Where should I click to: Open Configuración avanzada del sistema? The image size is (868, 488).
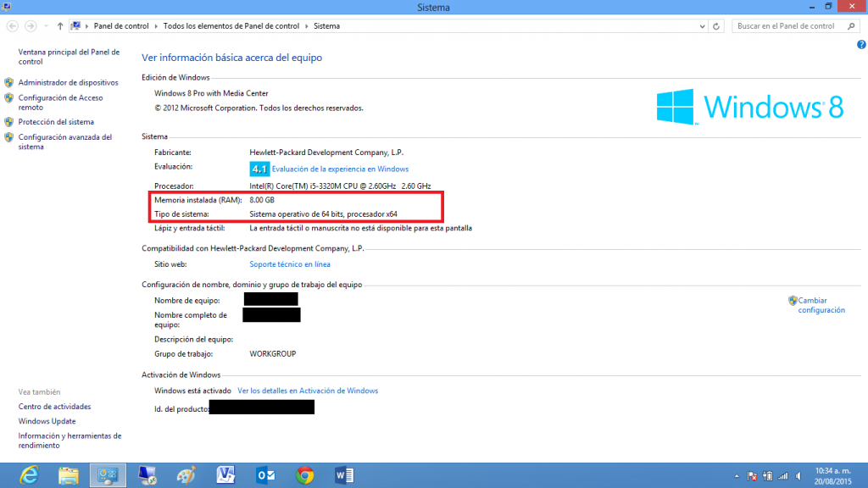tap(64, 141)
